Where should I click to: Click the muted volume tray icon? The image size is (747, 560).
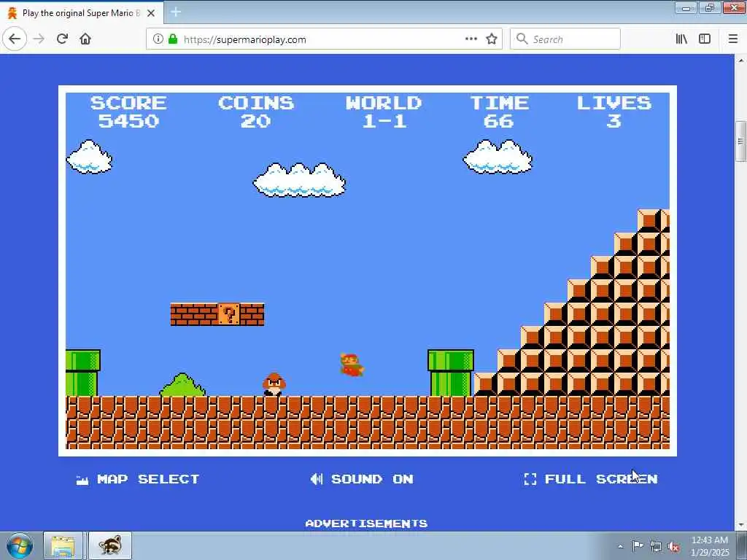pos(673,547)
